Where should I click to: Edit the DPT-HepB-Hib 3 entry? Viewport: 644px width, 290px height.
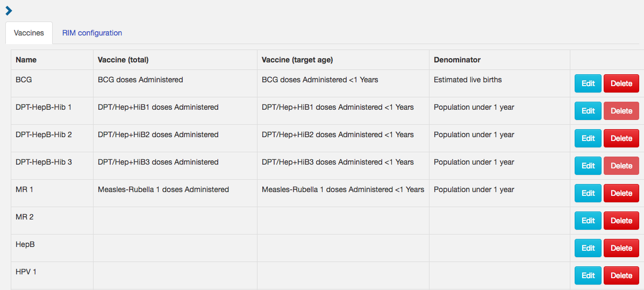[x=588, y=166]
